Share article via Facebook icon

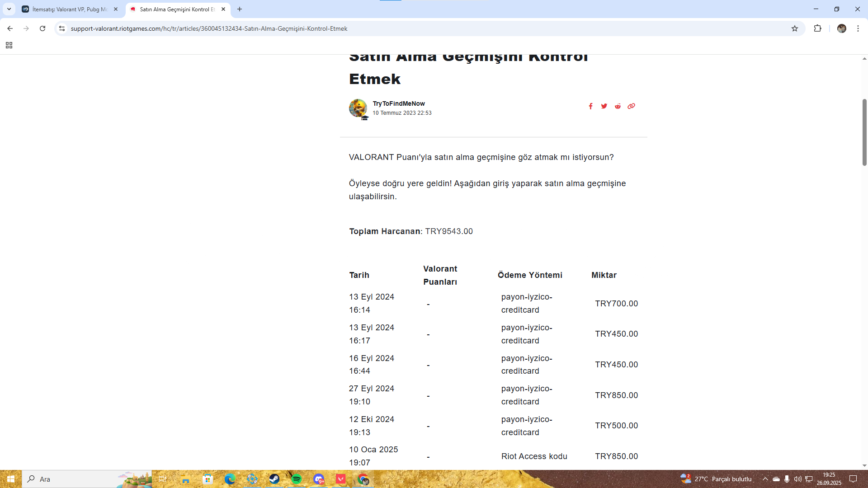590,106
